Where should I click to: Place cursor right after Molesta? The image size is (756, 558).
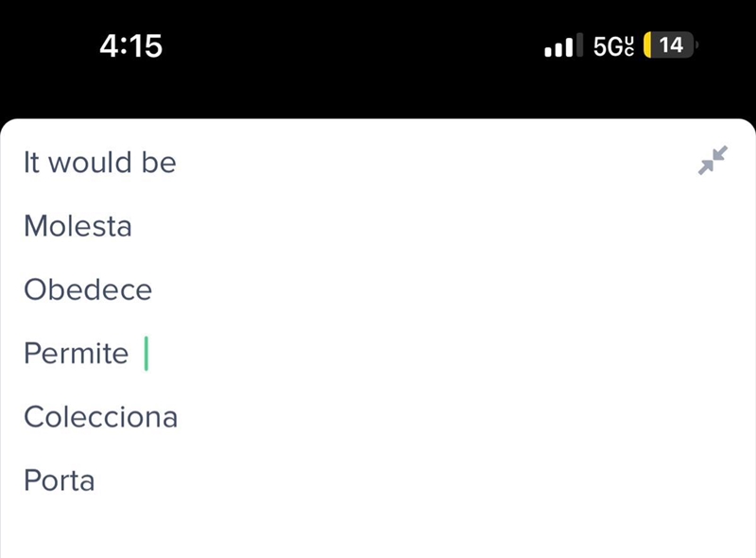coord(133,226)
